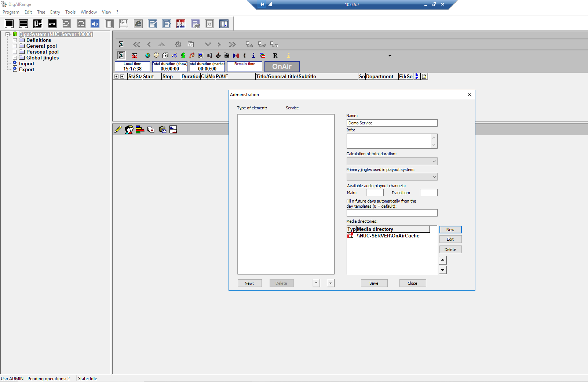Open Calculation of total duration dropdown
The height and width of the screenshot is (382, 588).
[392, 161]
